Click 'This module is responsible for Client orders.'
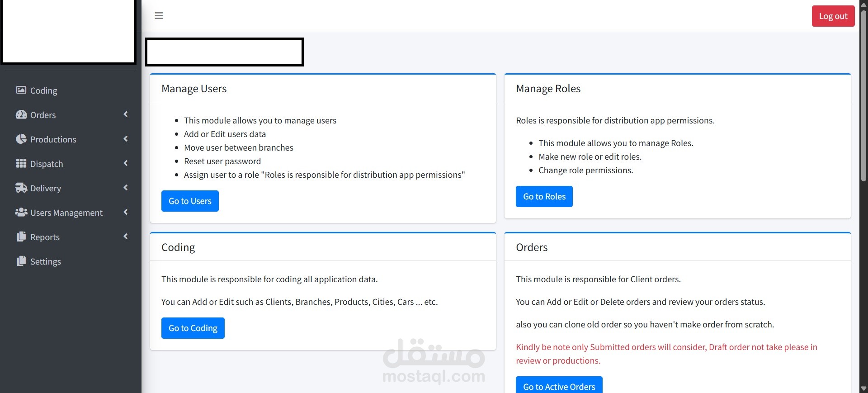Viewport: 868px width, 393px height. (x=598, y=279)
